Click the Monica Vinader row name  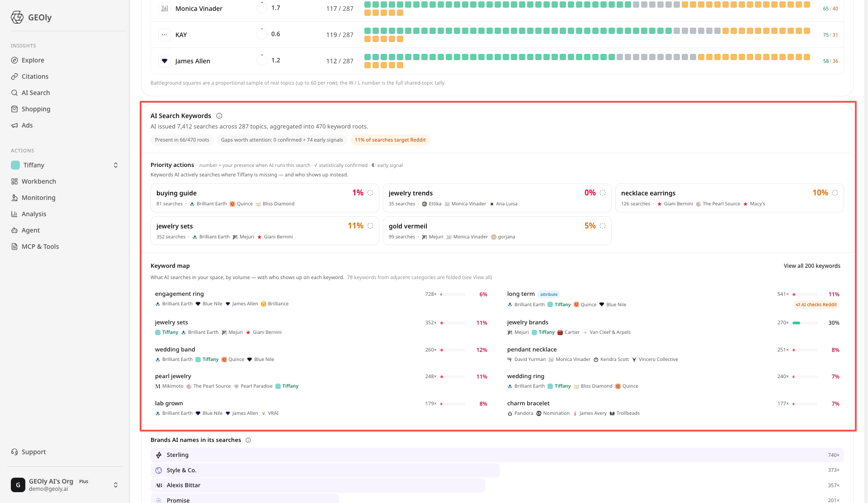coord(199,9)
